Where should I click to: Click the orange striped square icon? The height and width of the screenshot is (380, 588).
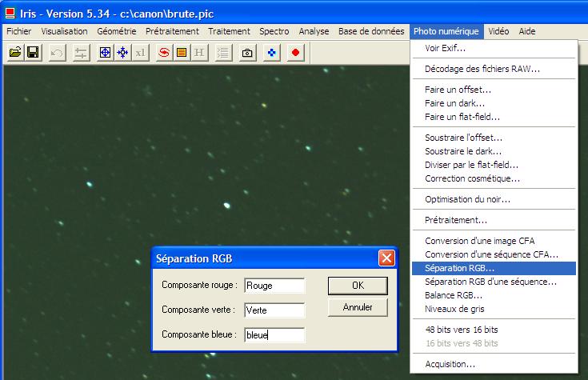coord(182,53)
